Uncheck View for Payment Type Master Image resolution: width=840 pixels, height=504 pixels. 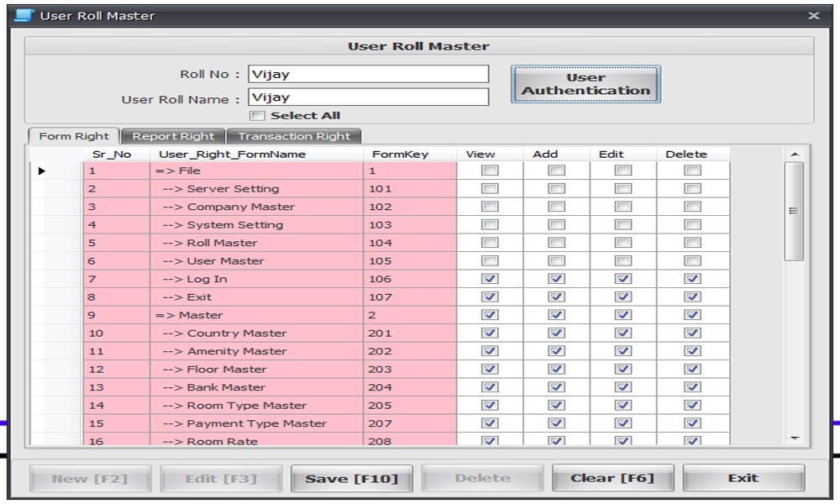[x=490, y=423]
